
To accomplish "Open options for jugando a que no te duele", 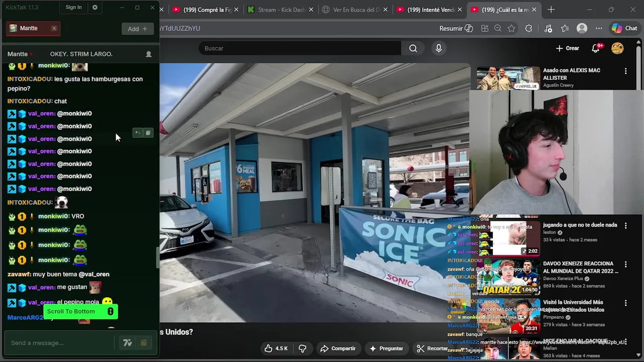I will pos(625,226).
